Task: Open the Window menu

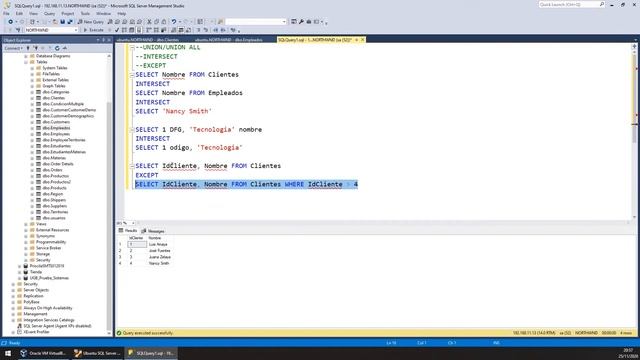Action: 103,13
